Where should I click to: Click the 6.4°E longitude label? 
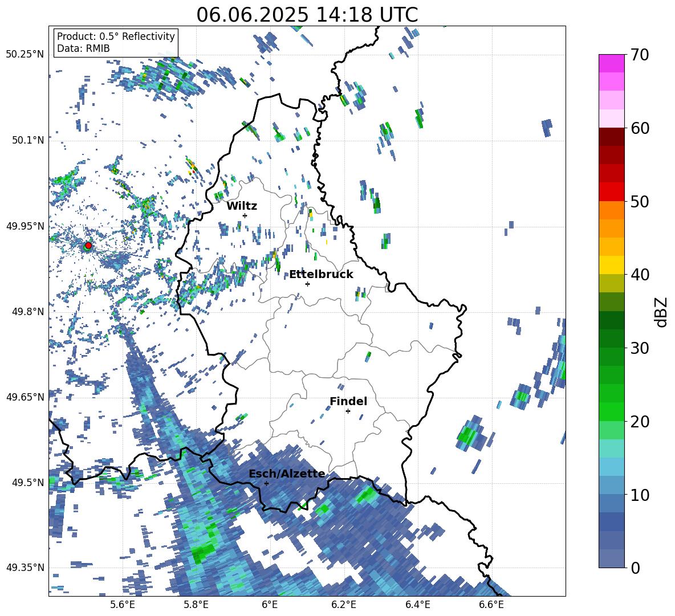[x=417, y=605]
